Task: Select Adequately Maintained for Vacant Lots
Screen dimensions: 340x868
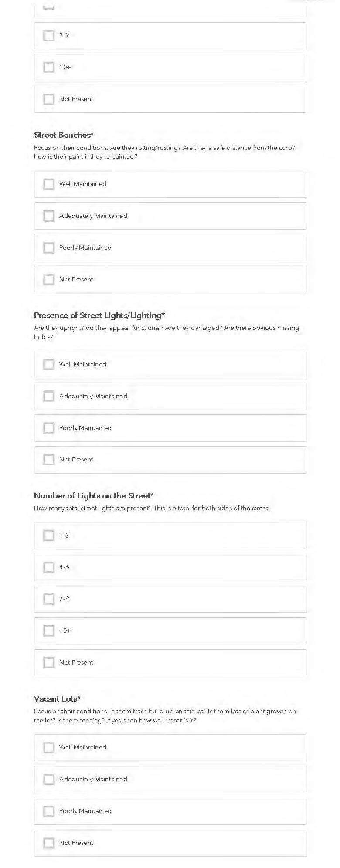Action: click(49, 780)
